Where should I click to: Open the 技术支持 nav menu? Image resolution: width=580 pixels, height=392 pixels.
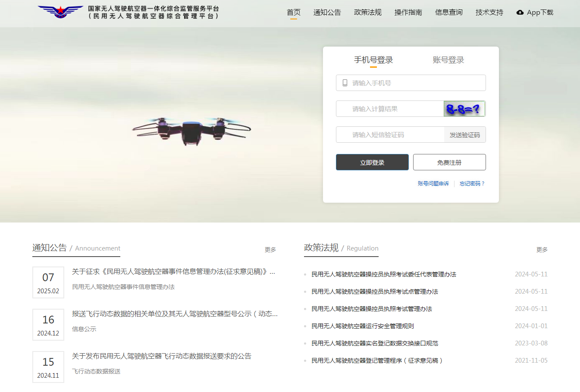coord(489,13)
